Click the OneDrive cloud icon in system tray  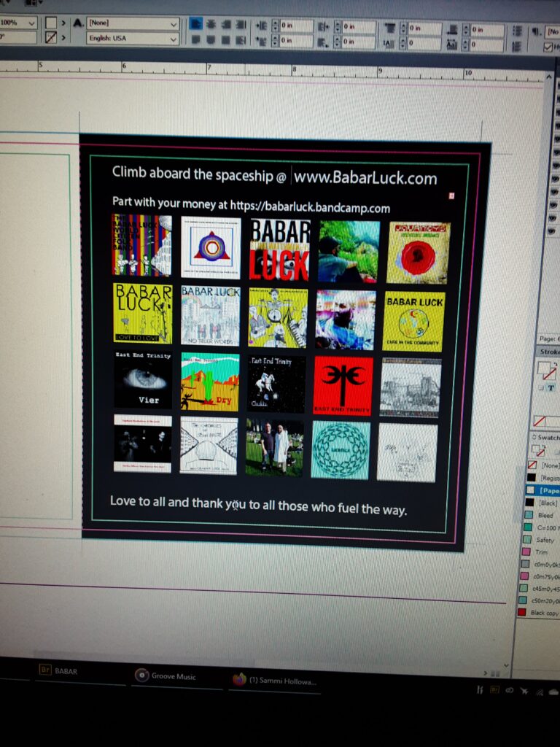[x=554, y=692]
